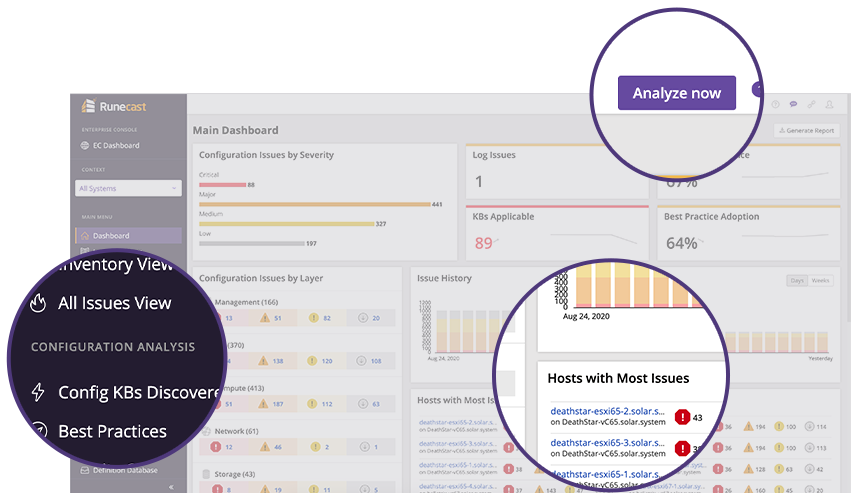The image size is (853, 493).
Task: Click the yellow medium icon beside 120
Action: (312, 361)
